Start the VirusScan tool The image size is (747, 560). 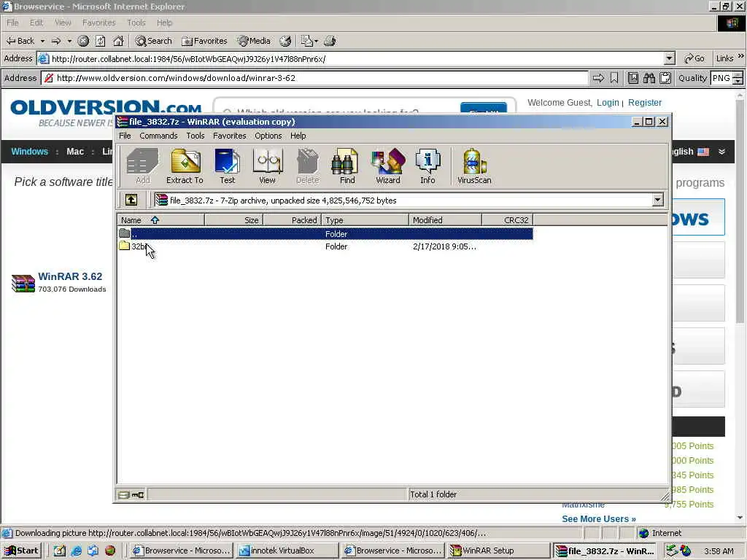pyautogui.click(x=474, y=166)
